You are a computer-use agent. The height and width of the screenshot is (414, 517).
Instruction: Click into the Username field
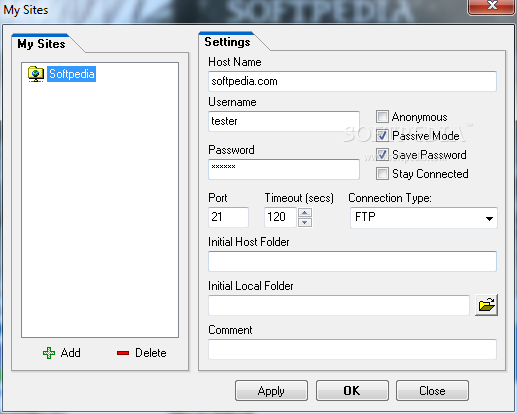284,121
